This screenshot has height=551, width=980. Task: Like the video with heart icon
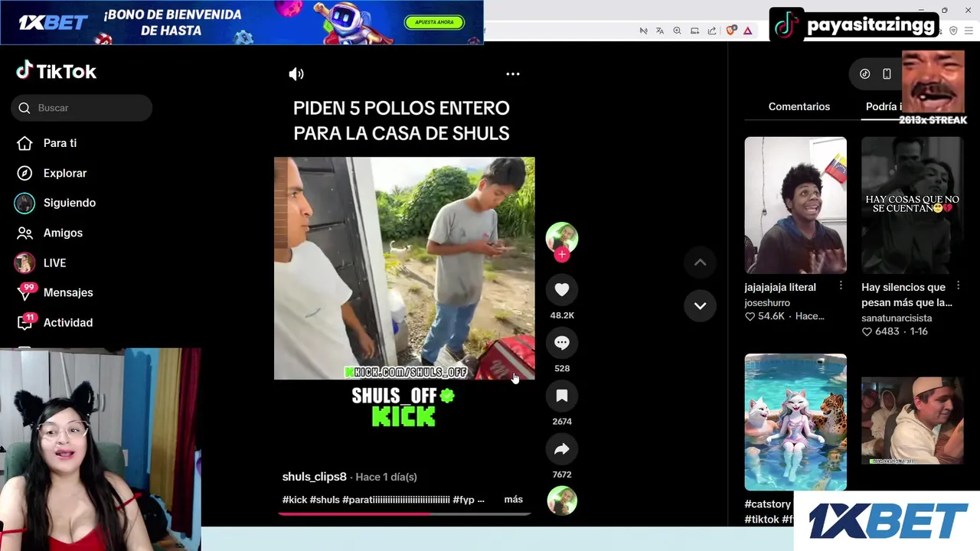[x=562, y=289]
